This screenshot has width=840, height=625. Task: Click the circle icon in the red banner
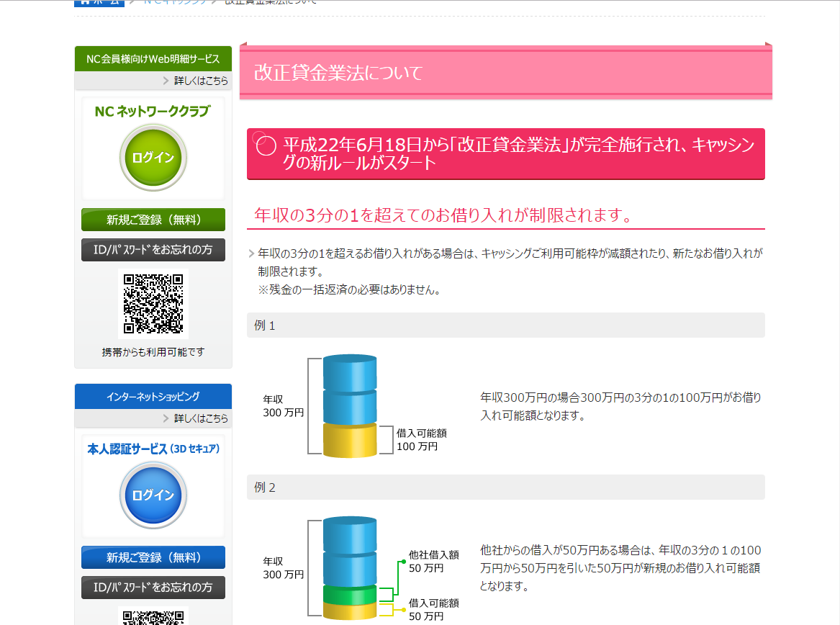point(266,145)
